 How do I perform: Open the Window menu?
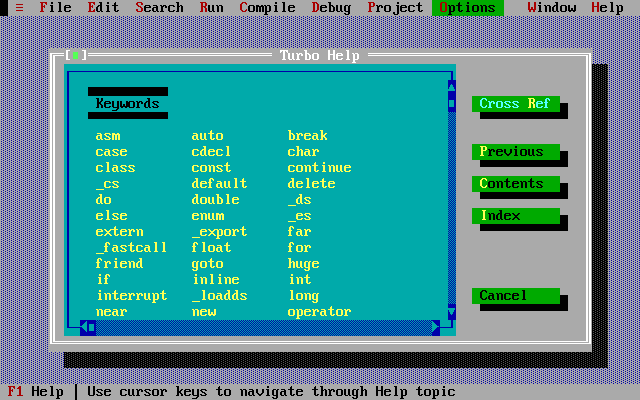551,8
